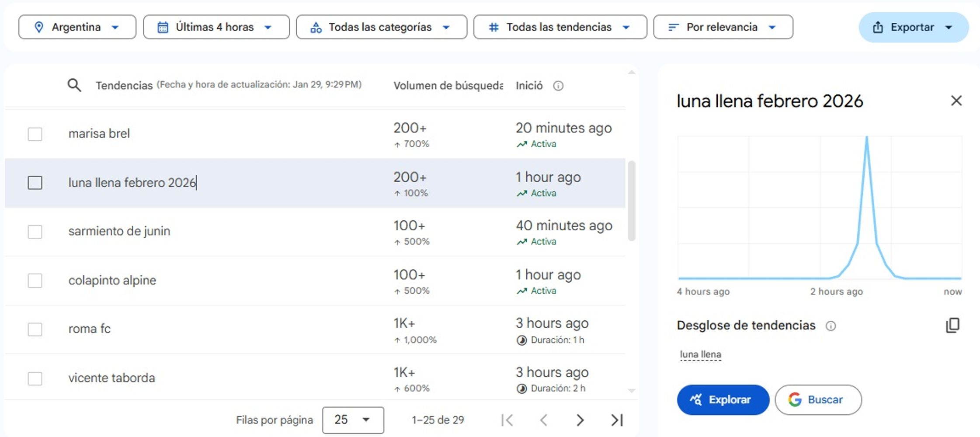Open the Últimas 4 horas time dropdown
This screenshot has height=437, width=980.
point(216,27)
